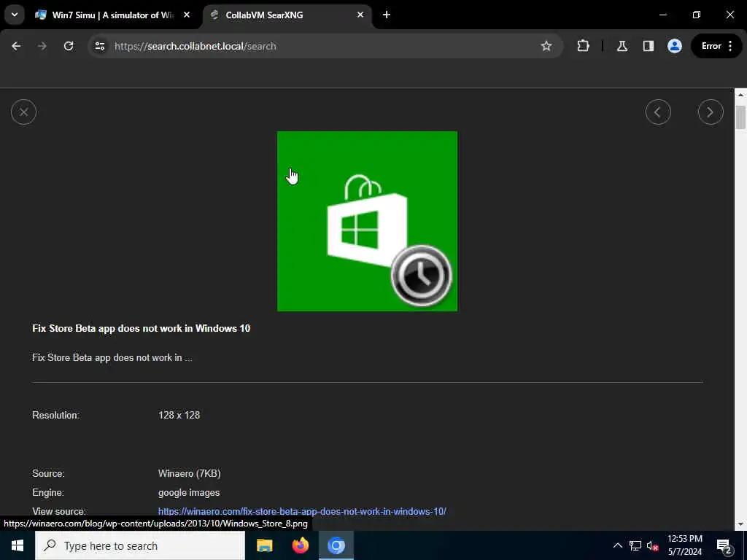
Task: Select the resolution value 128 x 128
Action: tap(179, 415)
